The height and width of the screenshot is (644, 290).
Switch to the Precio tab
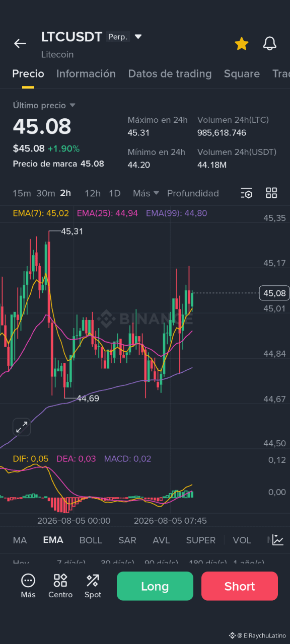[28, 73]
